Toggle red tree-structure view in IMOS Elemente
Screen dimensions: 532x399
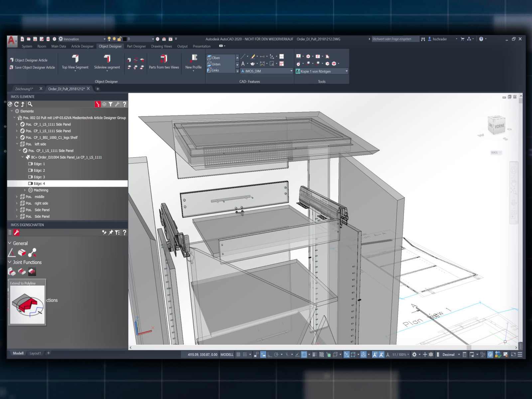coord(97,104)
